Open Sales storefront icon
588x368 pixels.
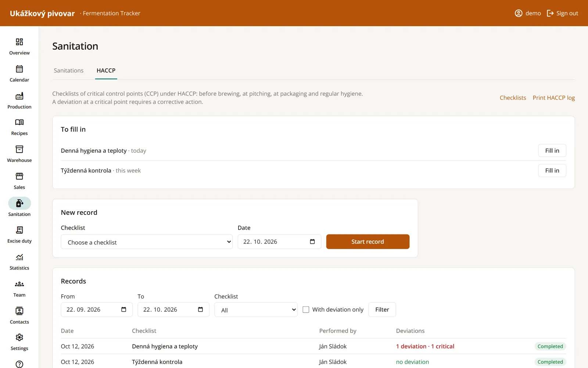[x=19, y=176]
